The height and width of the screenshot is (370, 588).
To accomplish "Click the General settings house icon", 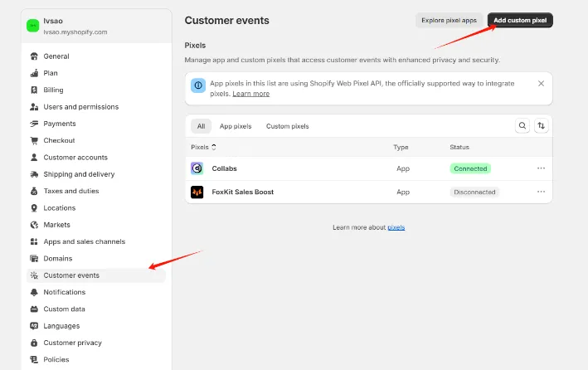I will coord(34,56).
